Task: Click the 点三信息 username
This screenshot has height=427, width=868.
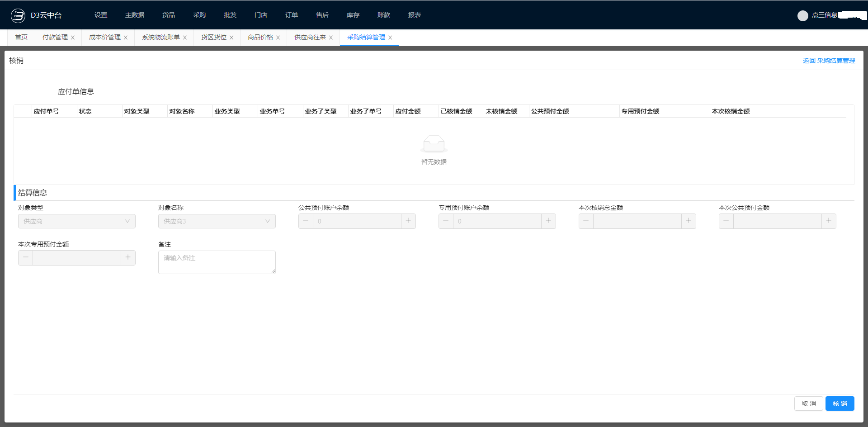Action: coord(825,15)
